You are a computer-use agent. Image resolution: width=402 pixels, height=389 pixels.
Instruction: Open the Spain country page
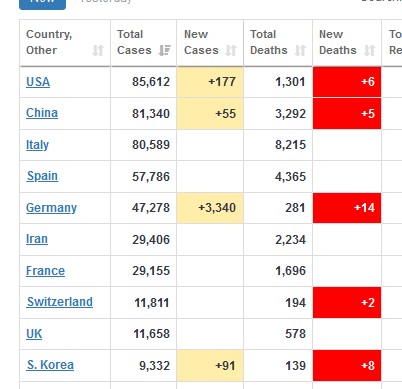coord(42,176)
